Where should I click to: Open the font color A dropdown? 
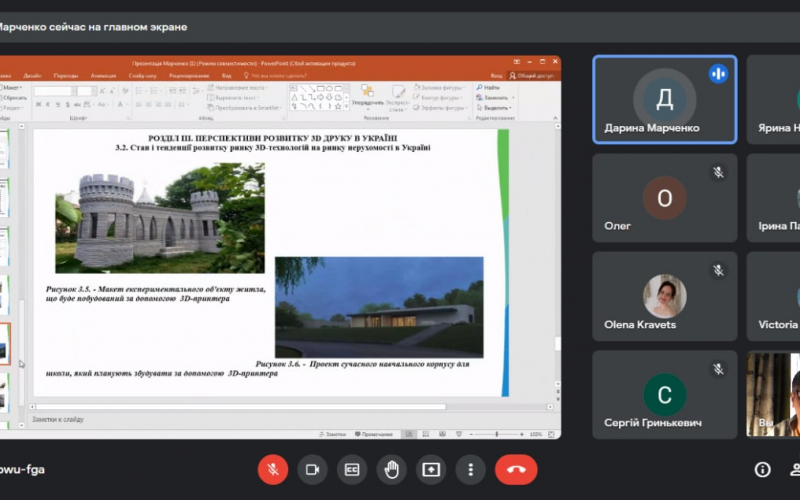pos(121,105)
